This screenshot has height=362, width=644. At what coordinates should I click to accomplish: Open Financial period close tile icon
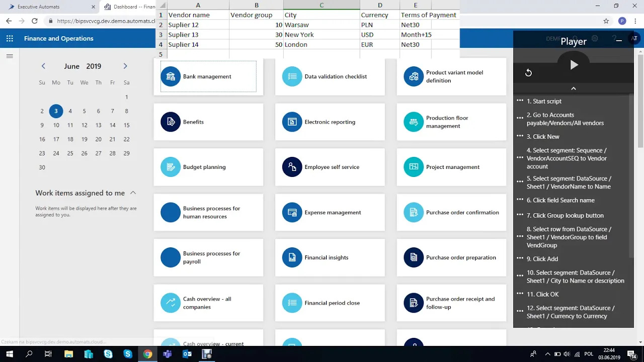(x=292, y=303)
